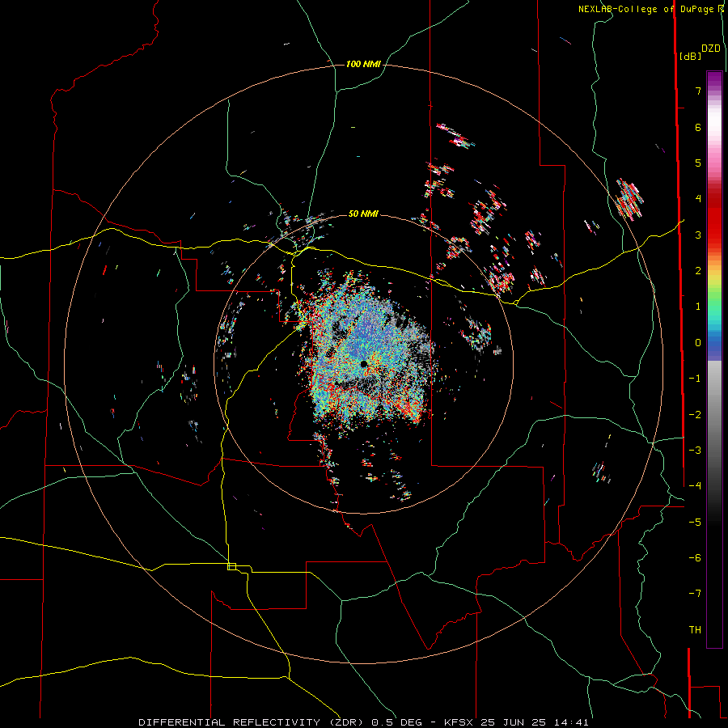The height and width of the screenshot is (728, 728).
Task: Click the [dB] units label
Action: pos(690,56)
